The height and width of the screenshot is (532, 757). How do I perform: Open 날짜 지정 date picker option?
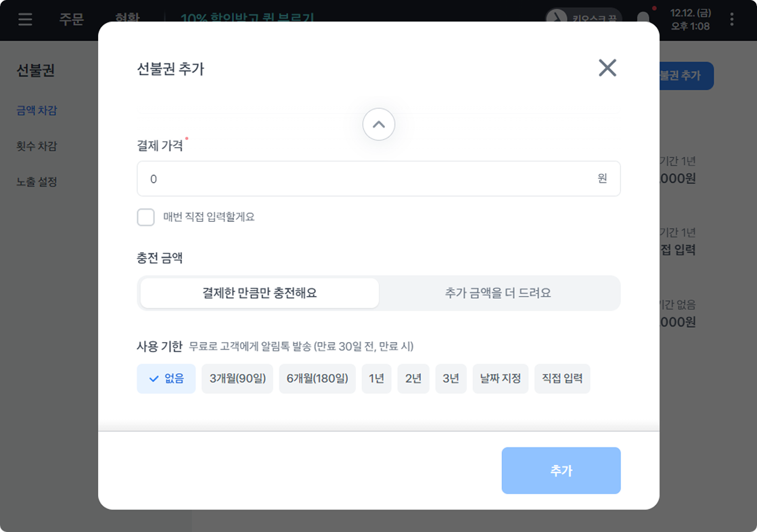501,379
